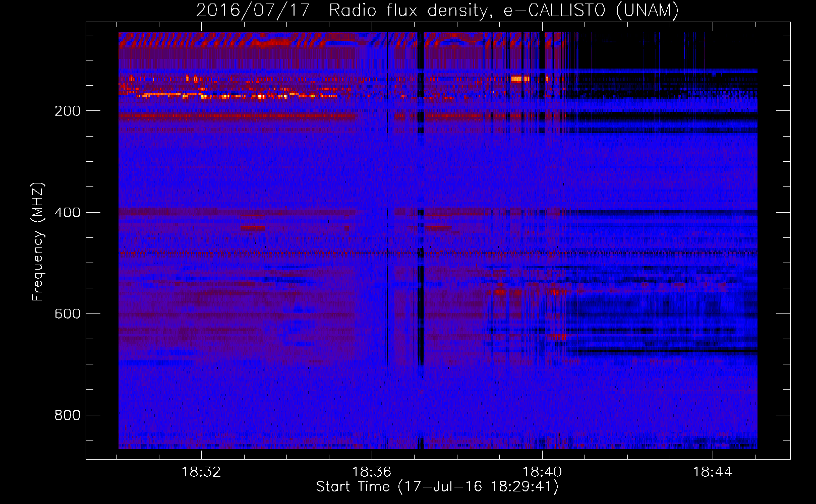Click the 600 frequency tick label
This screenshot has width=816, height=504.
(x=68, y=313)
